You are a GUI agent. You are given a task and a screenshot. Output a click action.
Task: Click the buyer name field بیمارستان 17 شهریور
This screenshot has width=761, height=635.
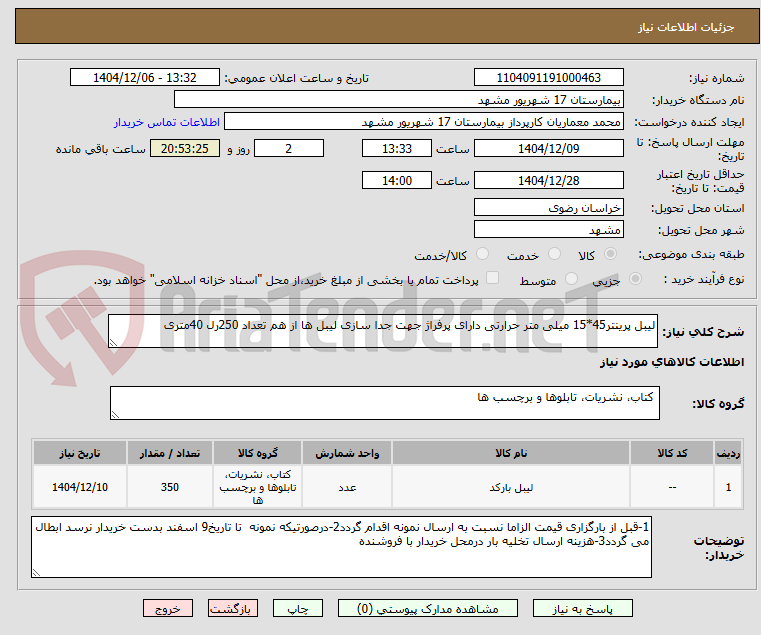pos(398,100)
